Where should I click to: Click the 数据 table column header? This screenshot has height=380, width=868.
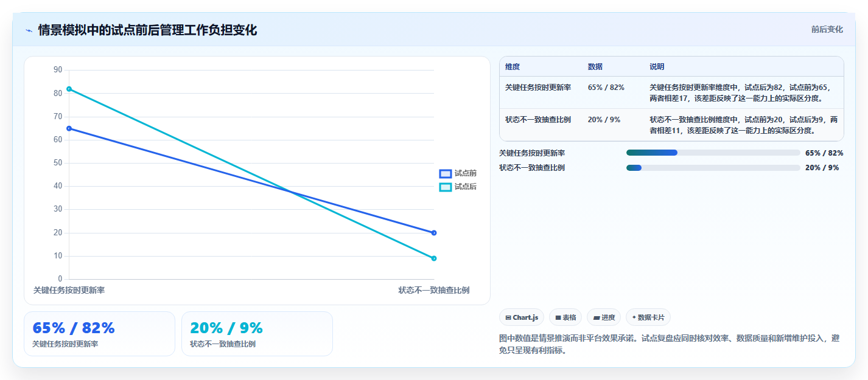595,67
